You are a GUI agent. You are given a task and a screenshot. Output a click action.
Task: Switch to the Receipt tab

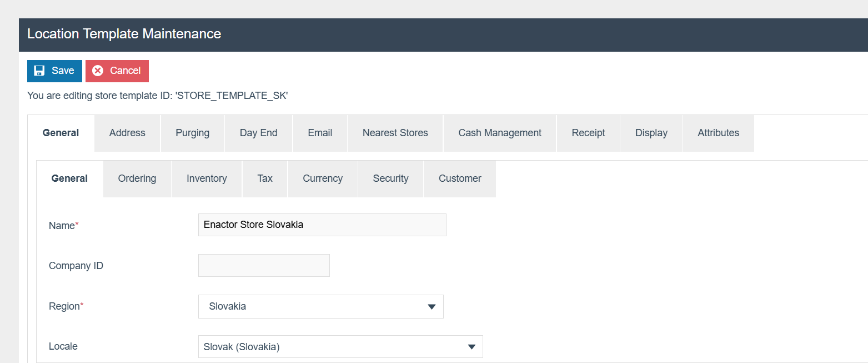click(588, 133)
